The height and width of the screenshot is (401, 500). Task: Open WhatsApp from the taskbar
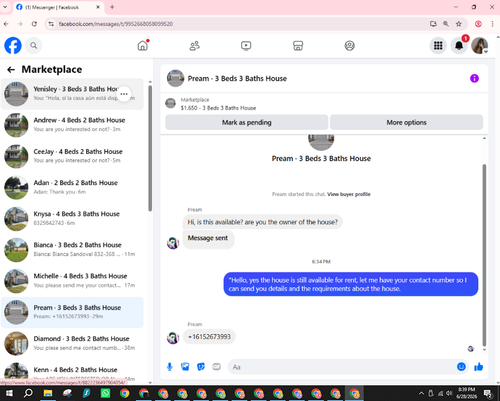[105, 393]
